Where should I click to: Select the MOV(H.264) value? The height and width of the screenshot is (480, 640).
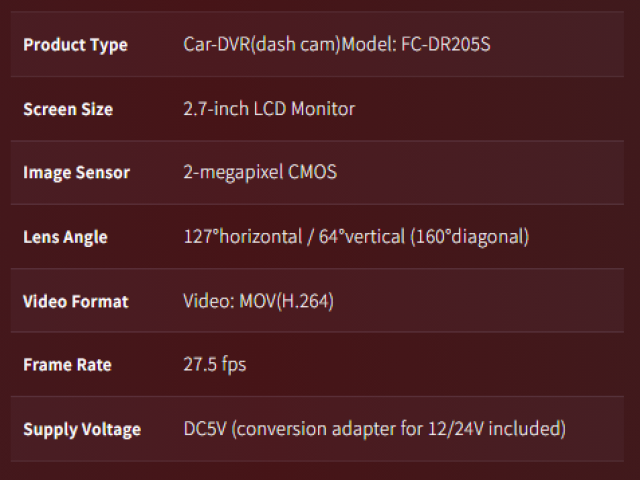click(286, 301)
